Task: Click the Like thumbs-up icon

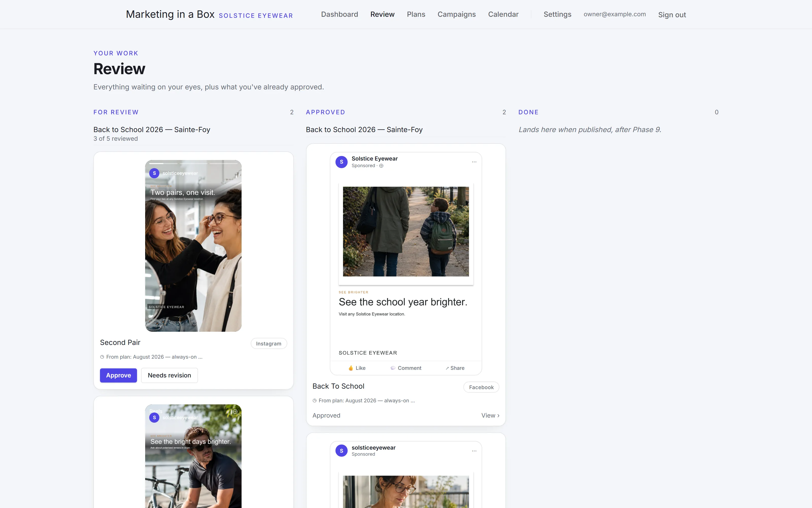Action: tap(351, 368)
